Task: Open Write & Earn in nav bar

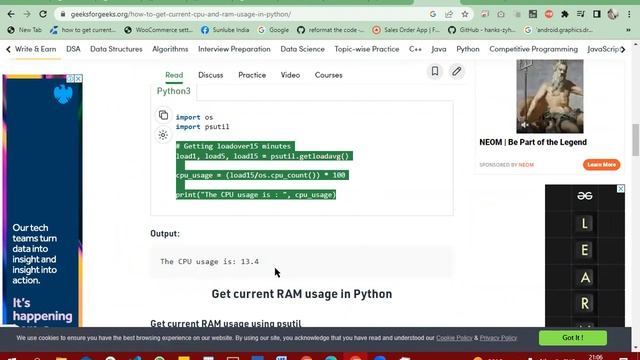Action: (36, 49)
